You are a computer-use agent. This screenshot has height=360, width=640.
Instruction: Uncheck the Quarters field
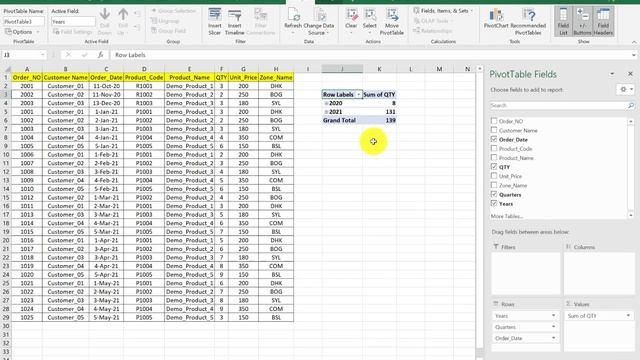pyautogui.click(x=494, y=194)
